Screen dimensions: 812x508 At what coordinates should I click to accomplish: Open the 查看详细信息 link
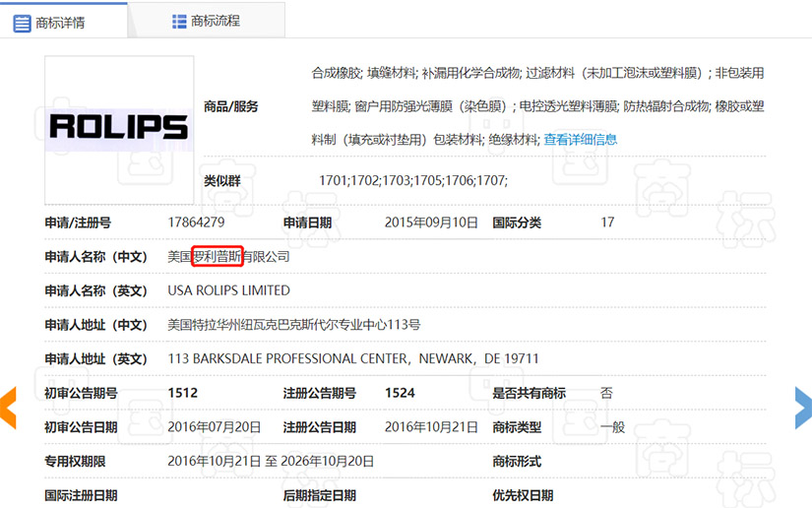581,140
